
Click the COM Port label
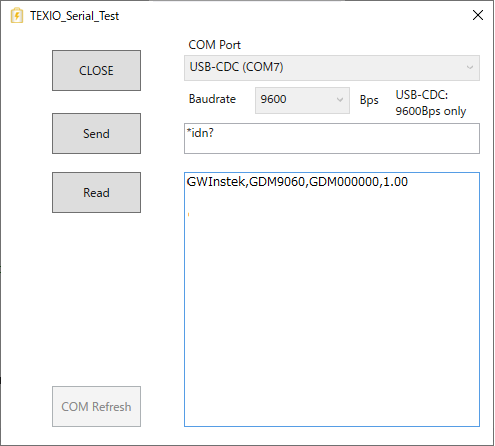(214, 45)
